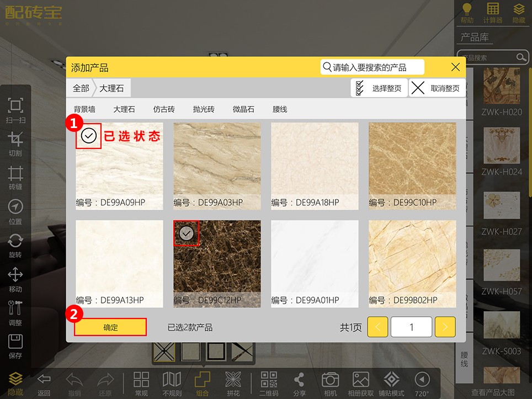Screen dimensions: 532x399
Task: Select the 砖缝 tile gap tool
Action: [15, 177]
